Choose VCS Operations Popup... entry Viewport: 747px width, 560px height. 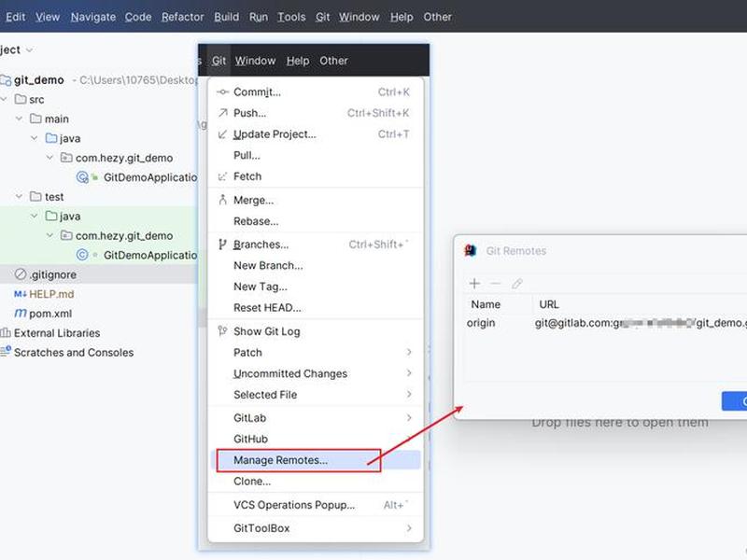point(316,505)
